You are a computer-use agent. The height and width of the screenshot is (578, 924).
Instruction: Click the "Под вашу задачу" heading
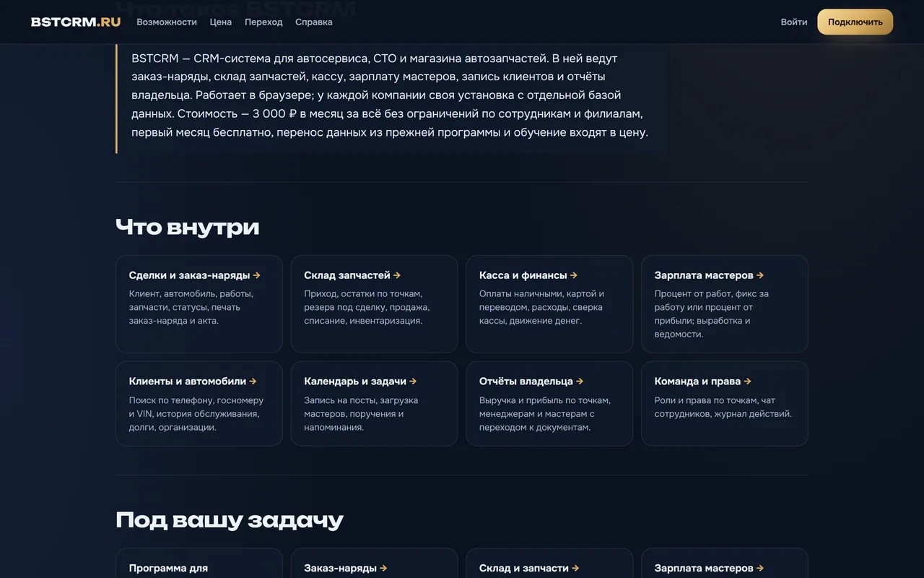230,520
